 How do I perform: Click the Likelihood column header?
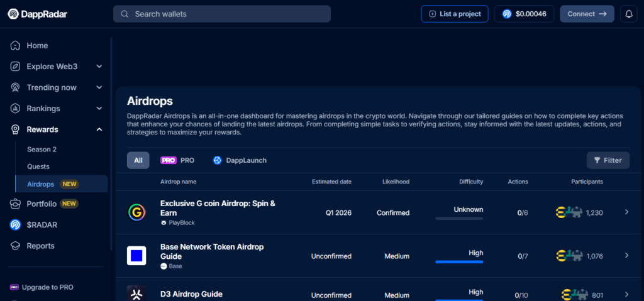click(x=396, y=182)
